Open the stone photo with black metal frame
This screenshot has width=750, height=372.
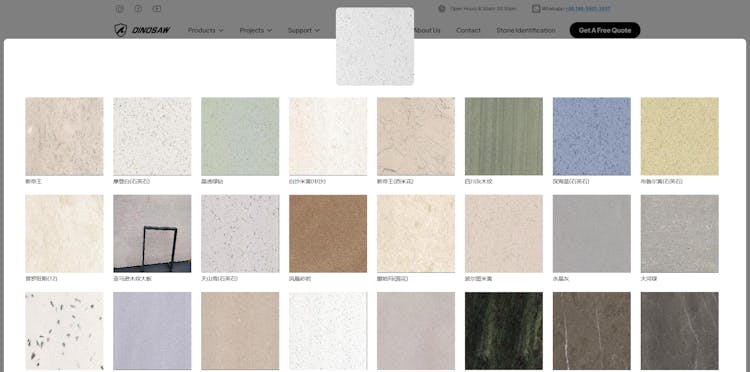click(x=152, y=233)
